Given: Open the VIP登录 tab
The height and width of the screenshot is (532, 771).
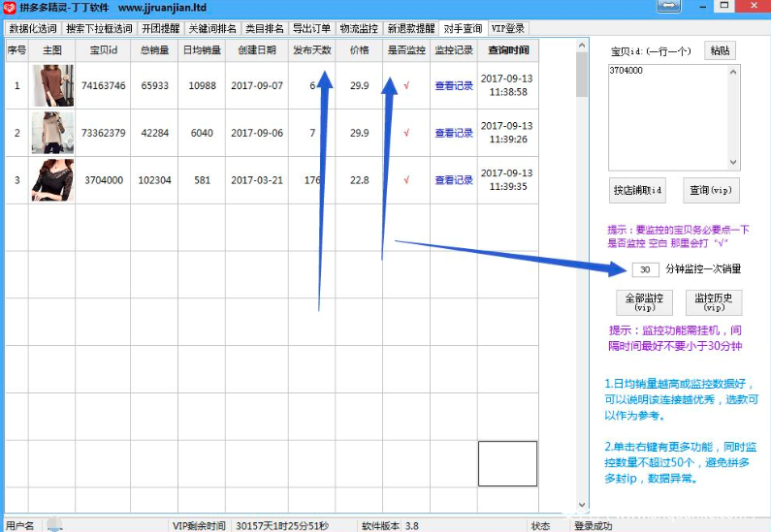Looking at the screenshot, I should pyautogui.click(x=508, y=29).
